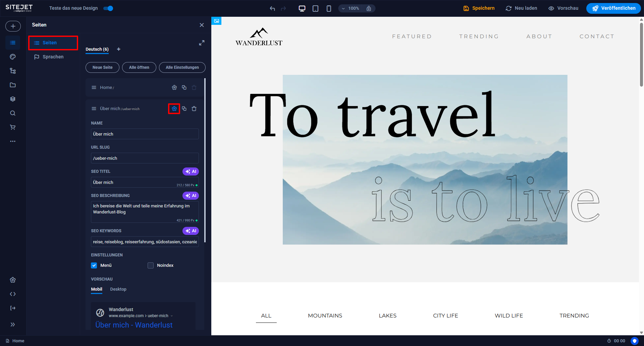The width and height of the screenshot is (644, 346).
Task: Click Speichern to save
Action: tap(479, 8)
